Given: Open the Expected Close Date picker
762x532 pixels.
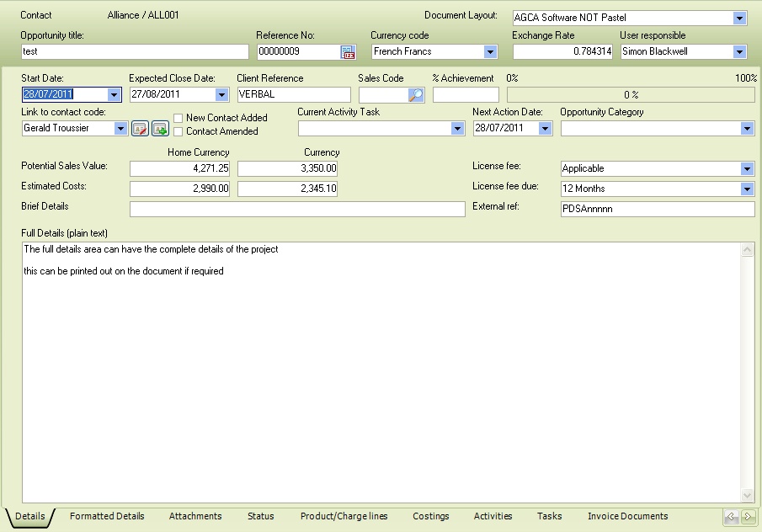Looking at the screenshot, I should coord(221,95).
